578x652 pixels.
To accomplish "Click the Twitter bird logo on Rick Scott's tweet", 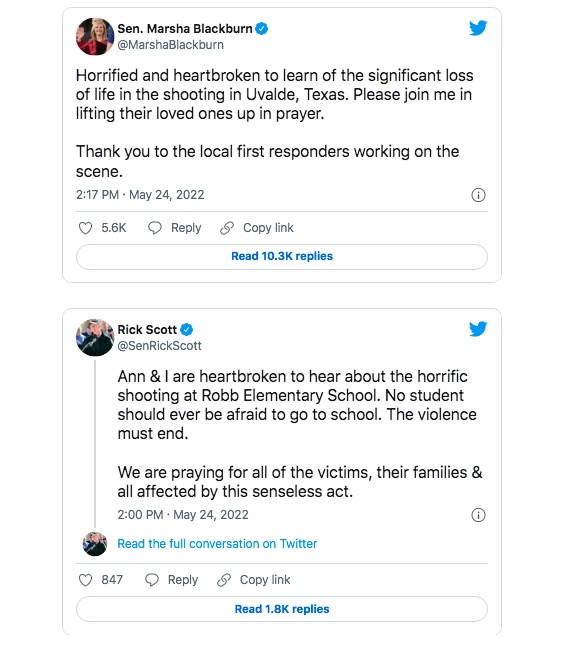I will pos(478,329).
